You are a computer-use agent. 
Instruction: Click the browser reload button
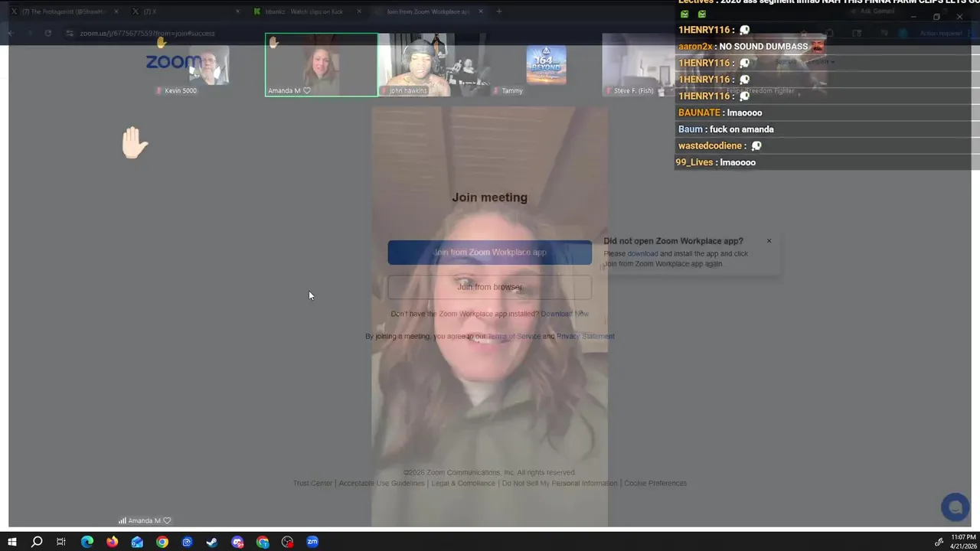[47, 33]
